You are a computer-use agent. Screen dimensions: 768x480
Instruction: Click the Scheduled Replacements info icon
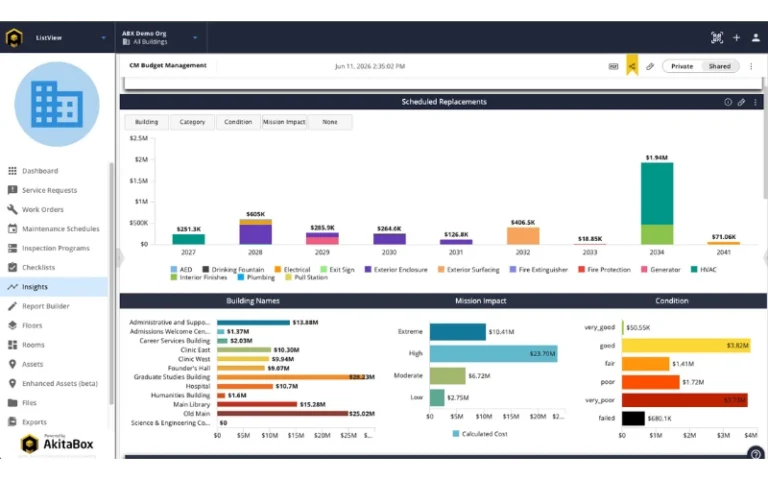[x=728, y=102]
